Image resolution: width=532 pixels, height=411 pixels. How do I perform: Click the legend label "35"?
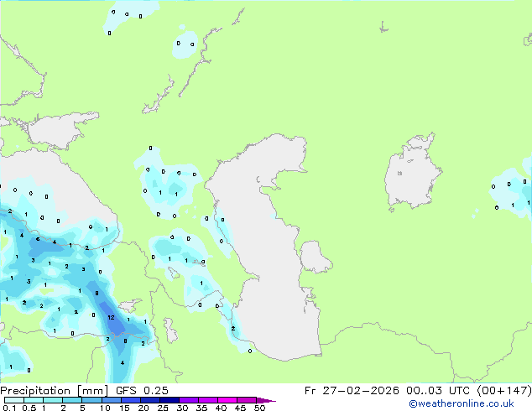[201, 408]
